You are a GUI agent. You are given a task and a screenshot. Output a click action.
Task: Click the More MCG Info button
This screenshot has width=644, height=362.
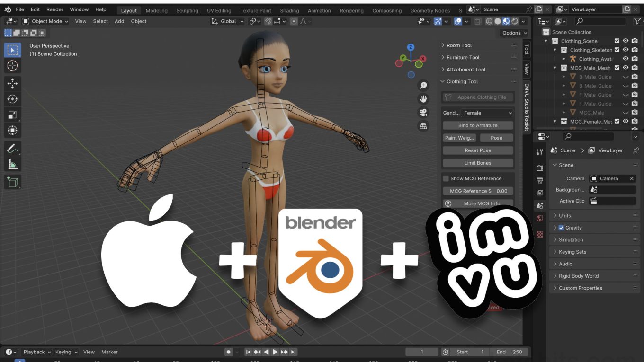[x=478, y=203]
